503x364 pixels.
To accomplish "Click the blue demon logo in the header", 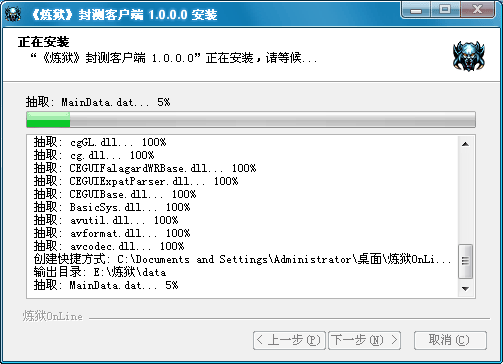I will pos(468,56).
